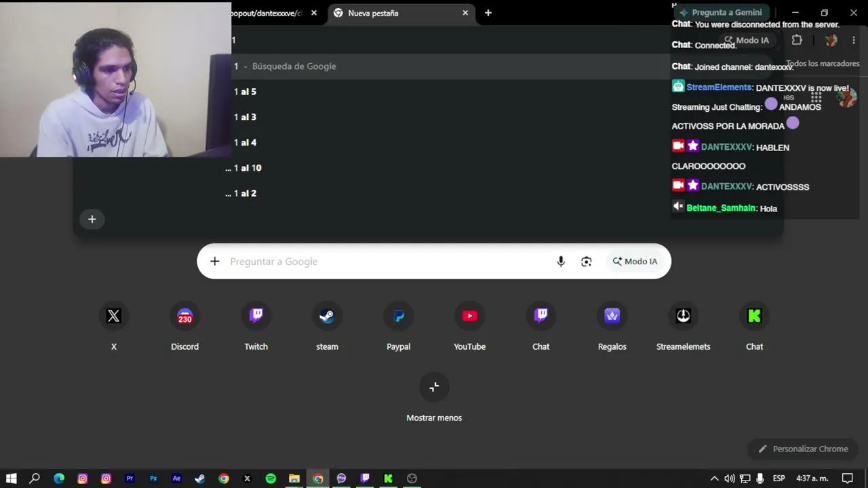Open OBS Studio from the taskbar
This screenshot has width=868, height=488.
[412, 479]
